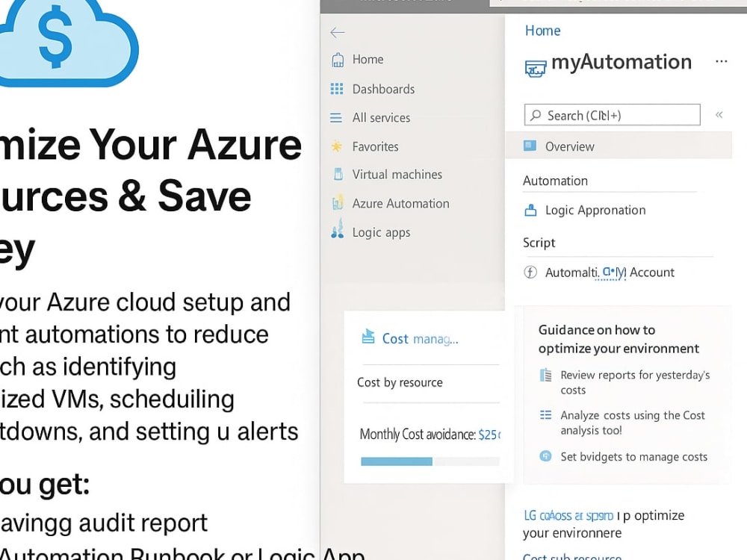747x560 pixels.
Task: Click the Monthly Cost avoidance value
Action: point(490,435)
